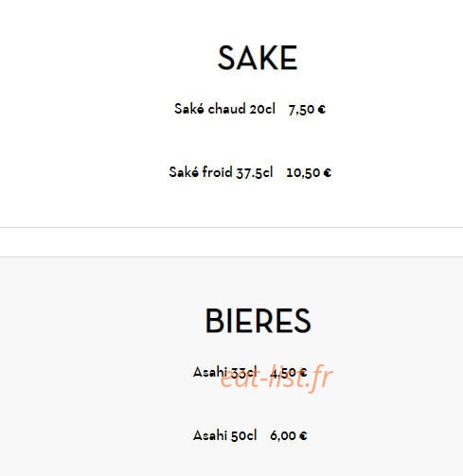The width and height of the screenshot is (463, 476).
Task: Click the 10,50 € price
Action: (309, 172)
